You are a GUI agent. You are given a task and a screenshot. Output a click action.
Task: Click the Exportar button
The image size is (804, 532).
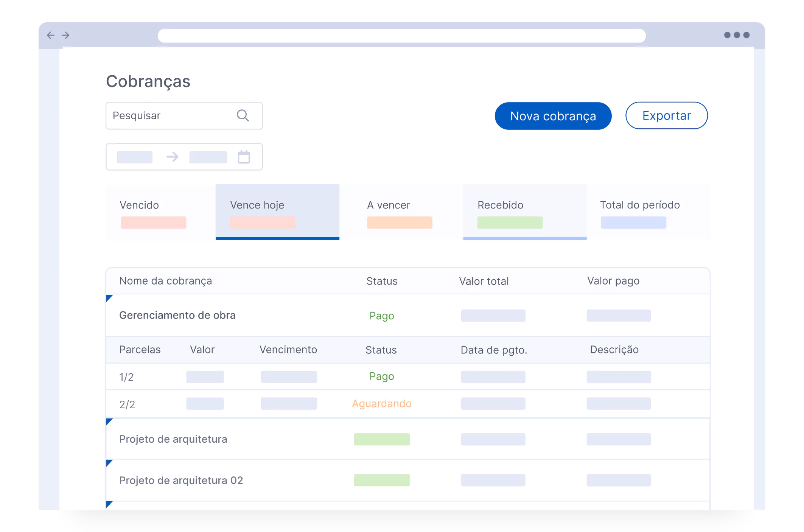point(666,115)
